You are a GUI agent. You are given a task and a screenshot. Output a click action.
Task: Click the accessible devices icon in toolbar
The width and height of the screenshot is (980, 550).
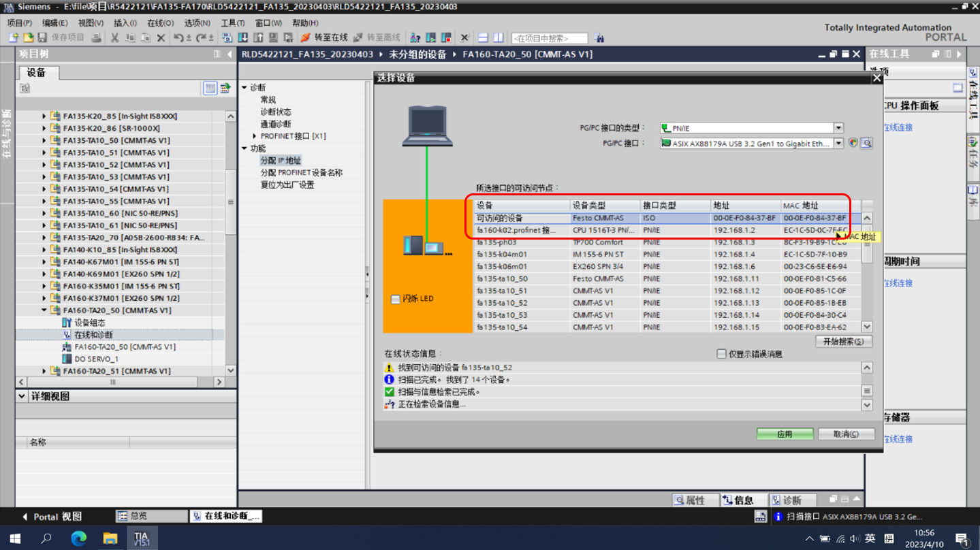tap(414, 38)
